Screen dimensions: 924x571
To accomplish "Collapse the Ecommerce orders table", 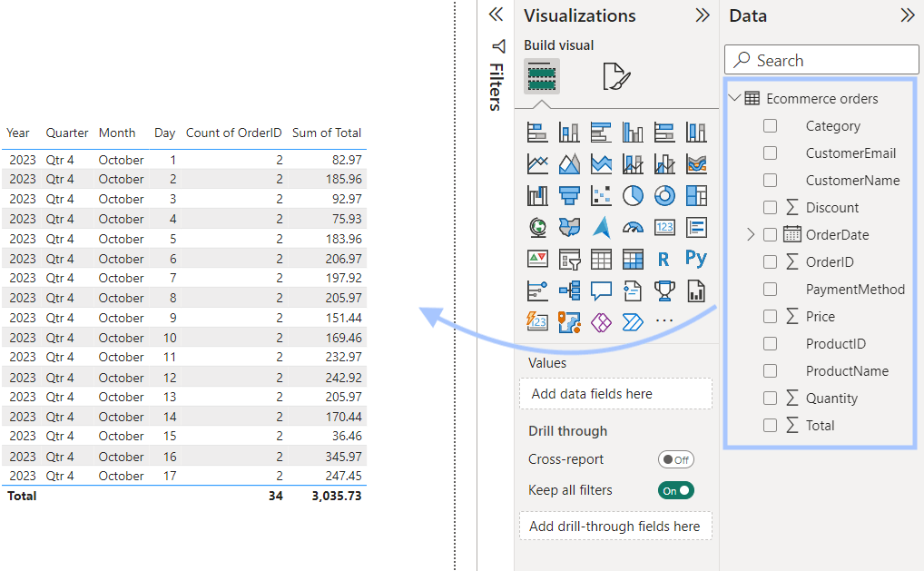I will [x=734, y=98].
